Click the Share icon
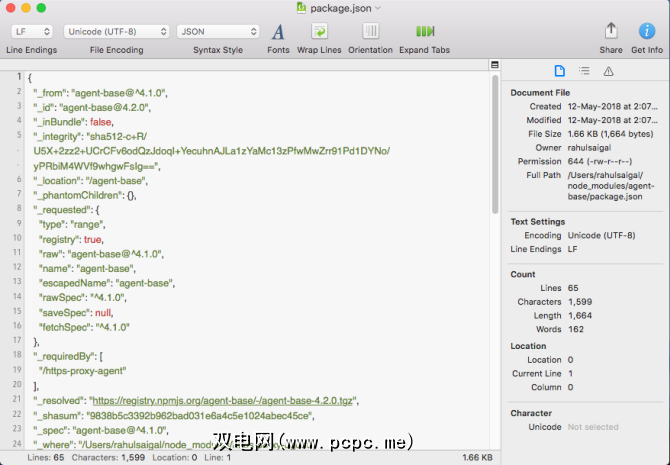 tap(611, 32)
